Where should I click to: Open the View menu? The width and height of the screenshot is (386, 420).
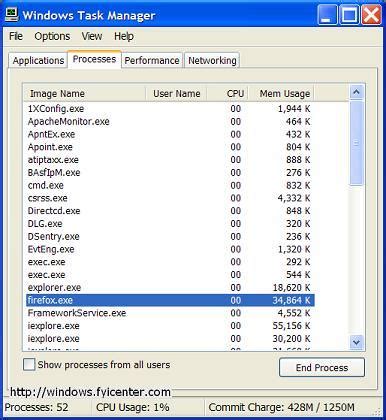click(92, 36)
